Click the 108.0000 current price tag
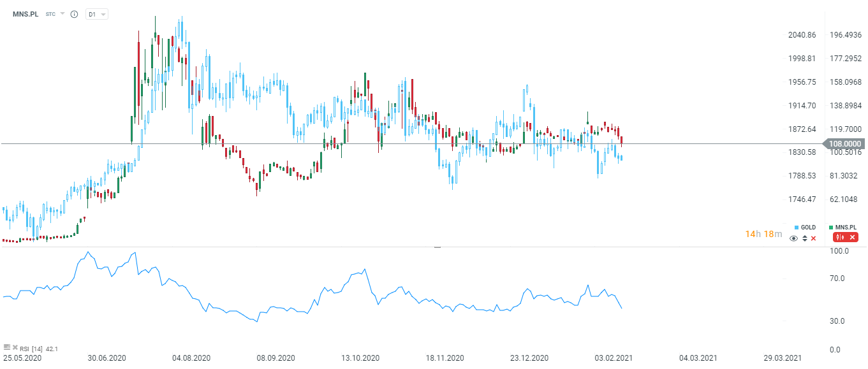This screenshot has height=369, width=868. (x=844, y=144)
